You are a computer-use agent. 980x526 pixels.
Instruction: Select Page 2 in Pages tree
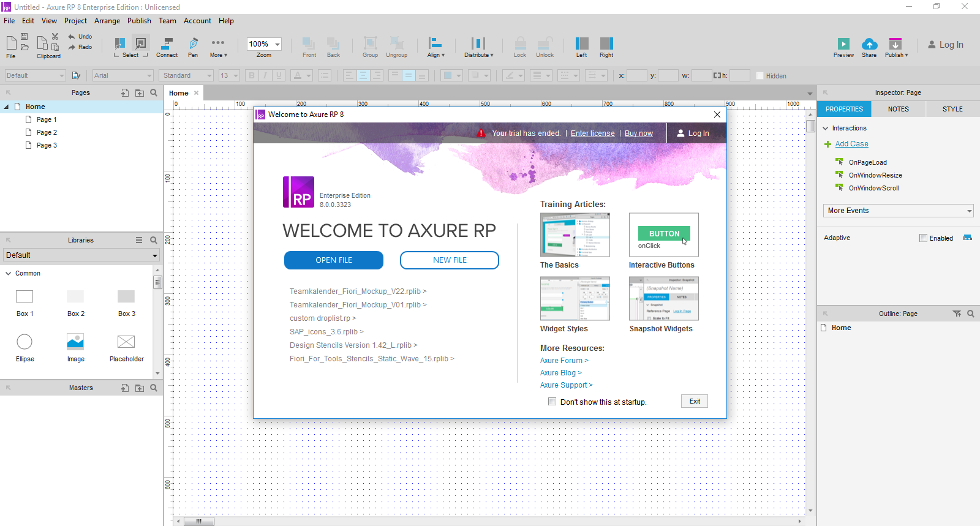47,132
